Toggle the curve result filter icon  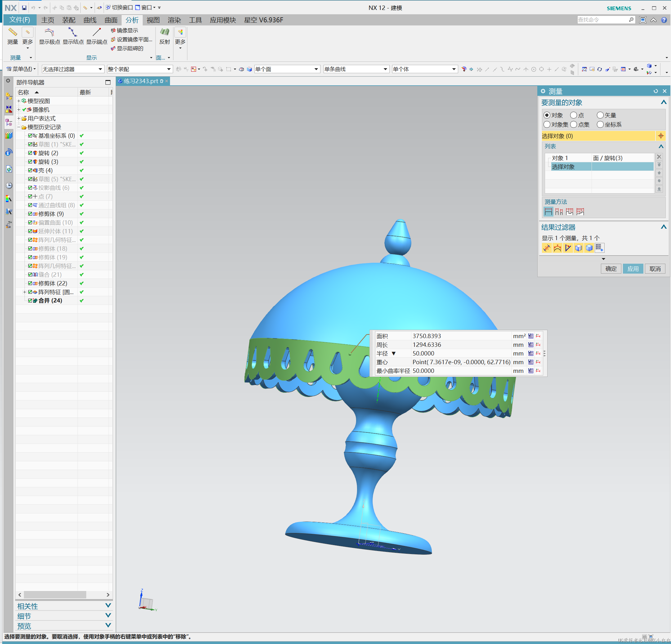pyautogui.click(x=557, y=248)
